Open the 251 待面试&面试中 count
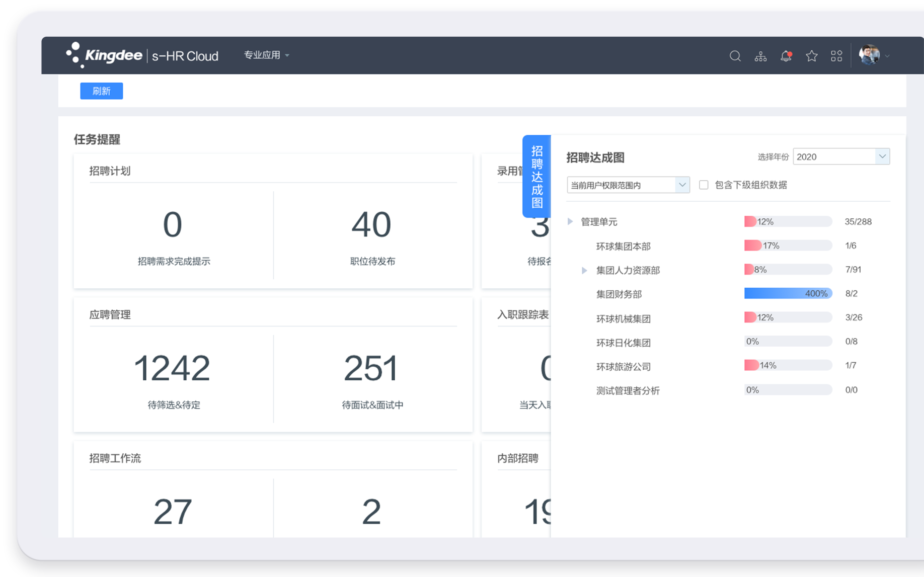Viewport: 924px width, 577px height. [x=371, y=368]
